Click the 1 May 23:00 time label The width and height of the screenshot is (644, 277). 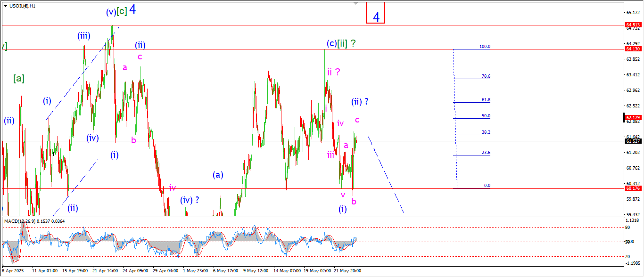(195, 271)
